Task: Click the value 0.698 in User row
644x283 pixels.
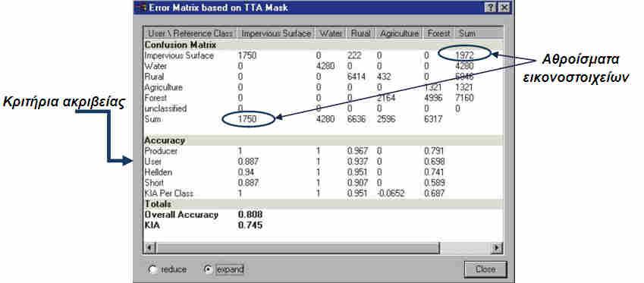Action: pos(435,162)
